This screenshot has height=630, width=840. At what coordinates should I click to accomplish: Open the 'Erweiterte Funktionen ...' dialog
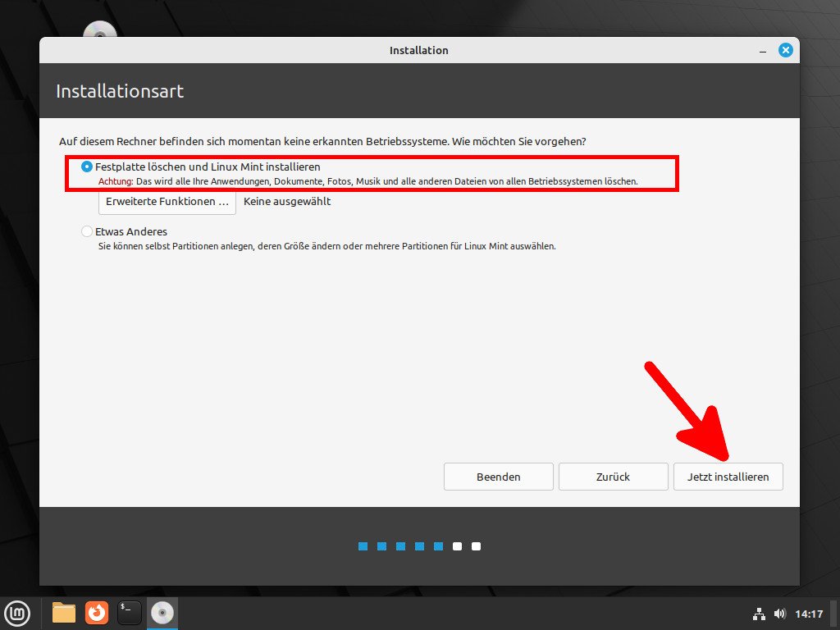tap(167, 201)
